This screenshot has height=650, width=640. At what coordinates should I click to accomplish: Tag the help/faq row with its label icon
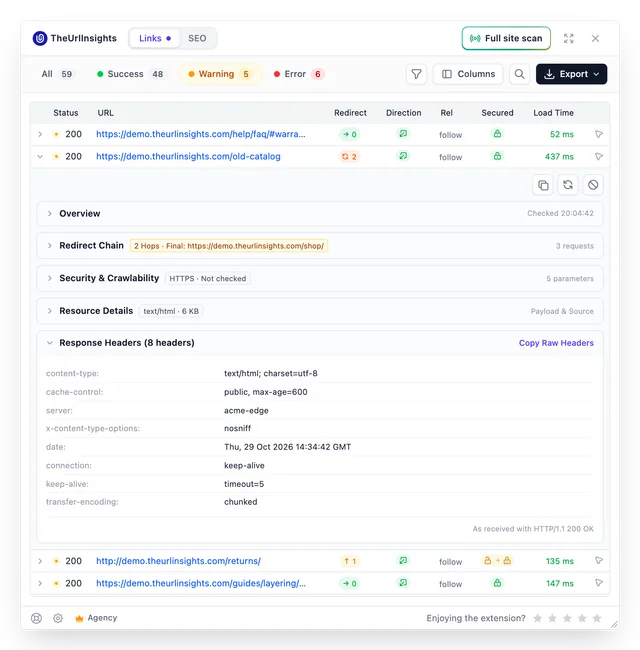599,134
